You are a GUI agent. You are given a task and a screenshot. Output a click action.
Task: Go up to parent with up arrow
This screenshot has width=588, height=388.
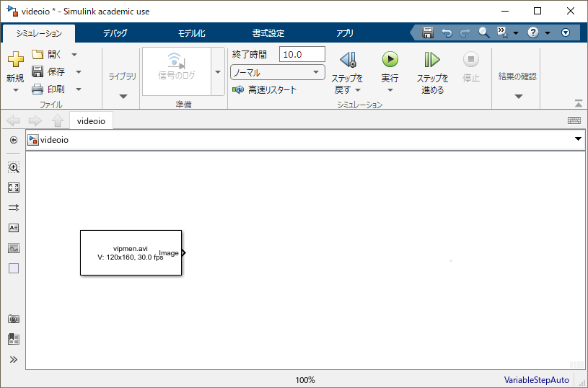click(58, 120)
